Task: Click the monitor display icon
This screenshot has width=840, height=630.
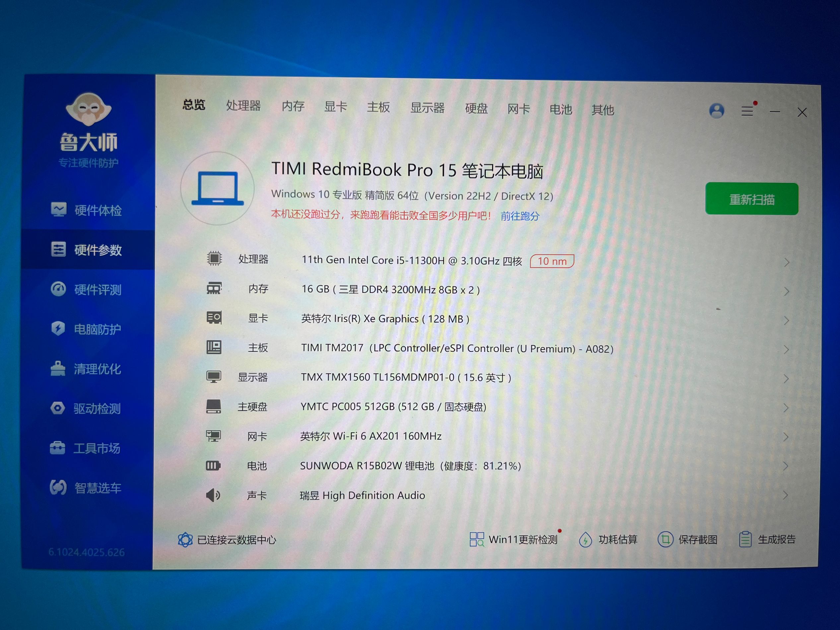Action: 214,376
